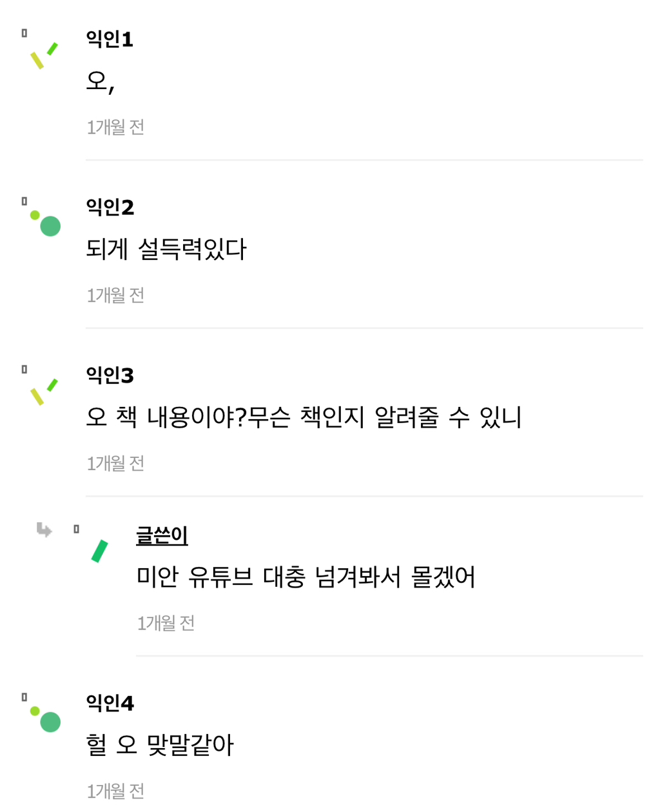Click the small square marker beside 익인3's avatar

(x=24, y=370)
